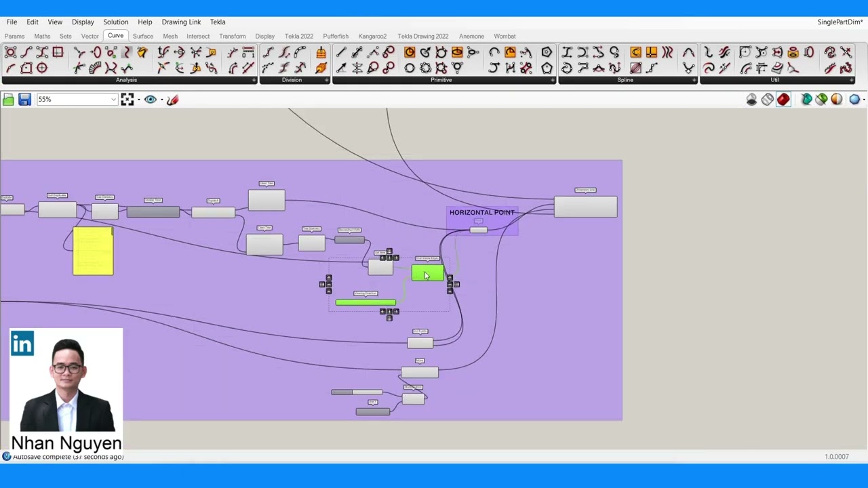Click the HORIZONTAL POINT group label
The width and height of the screenshot is (868, 488).
(x=481, y=212)
